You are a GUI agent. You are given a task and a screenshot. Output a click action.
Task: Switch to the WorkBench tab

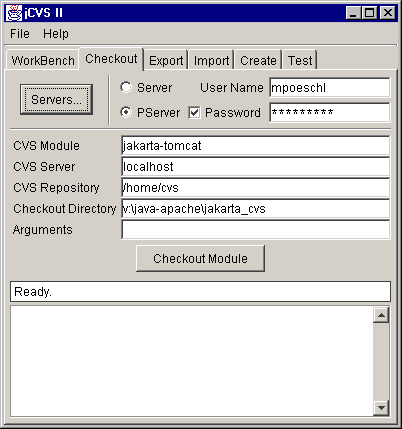click(x=43, y=61)
